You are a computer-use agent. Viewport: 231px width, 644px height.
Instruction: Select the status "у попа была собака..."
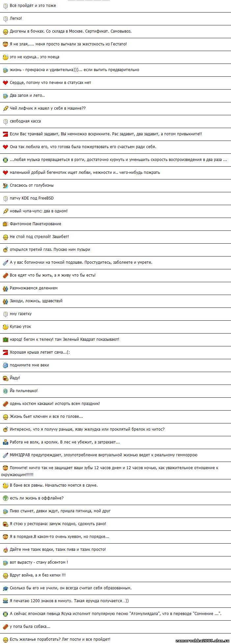pyautogui.click(x=30, y=627)
